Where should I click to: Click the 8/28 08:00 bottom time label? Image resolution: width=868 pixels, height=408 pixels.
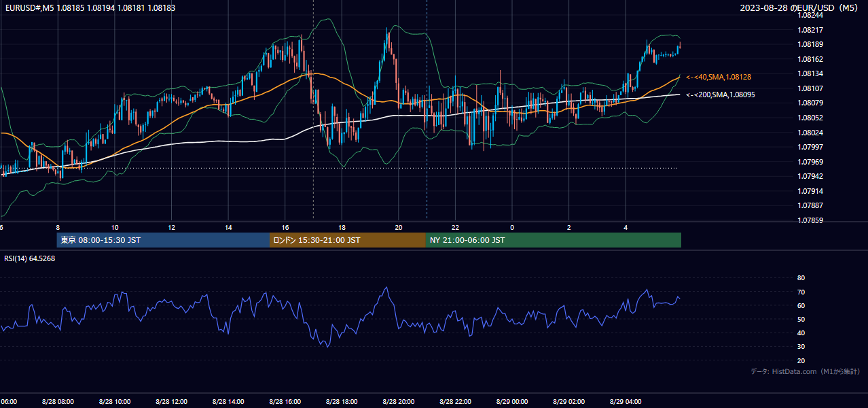pos(58,402)
